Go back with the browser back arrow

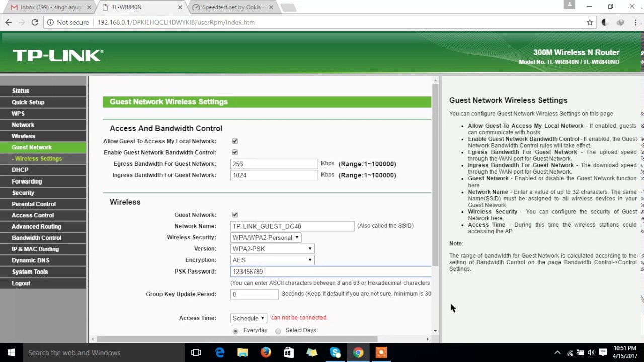pos(9,22)
